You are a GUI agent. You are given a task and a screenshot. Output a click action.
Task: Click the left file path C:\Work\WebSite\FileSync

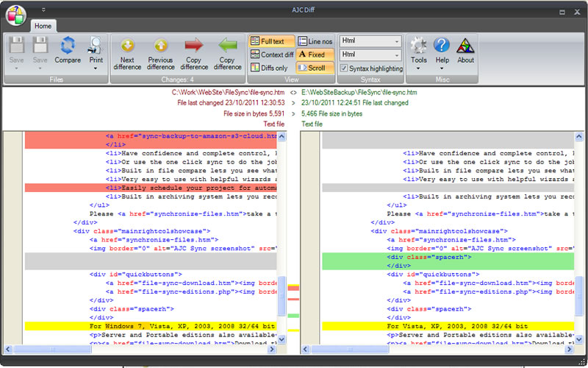pos(228,93)
